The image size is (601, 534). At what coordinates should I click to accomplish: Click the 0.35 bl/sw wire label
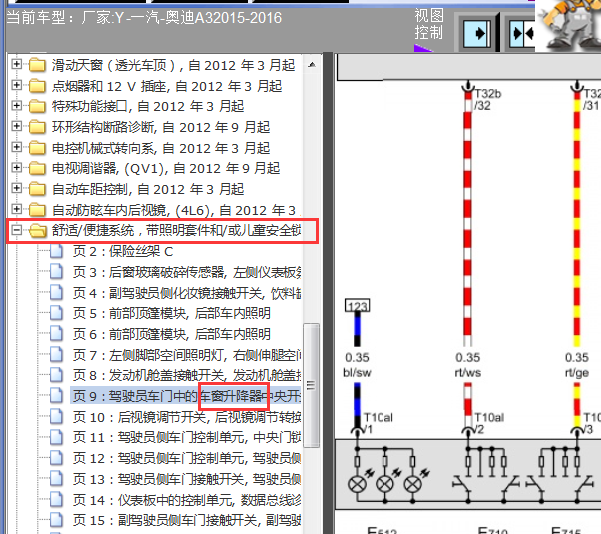pyautogui.click(x=357, y=365)
